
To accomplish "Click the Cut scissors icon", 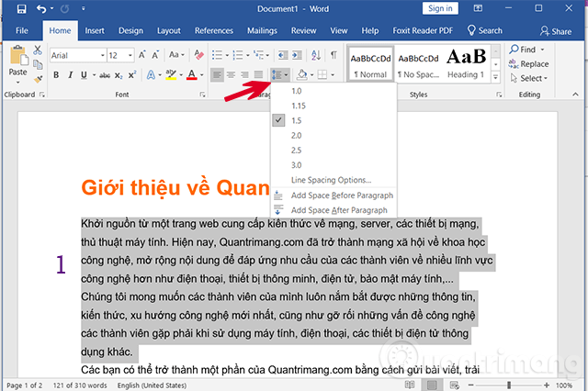I will coord(38,50).
